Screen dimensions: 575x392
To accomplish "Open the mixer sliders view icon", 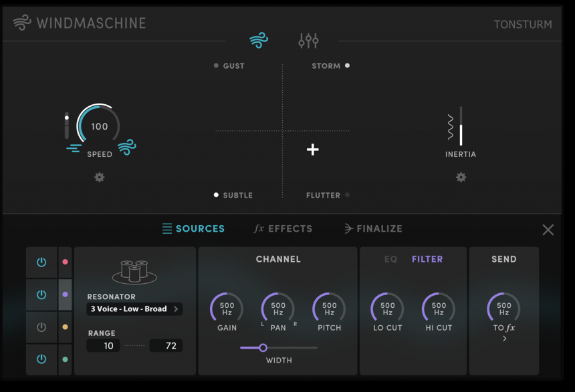I will coord(308,40).
